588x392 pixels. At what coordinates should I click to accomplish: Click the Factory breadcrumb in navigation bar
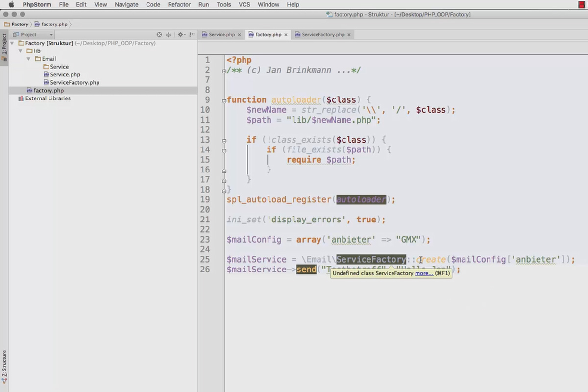16,24
